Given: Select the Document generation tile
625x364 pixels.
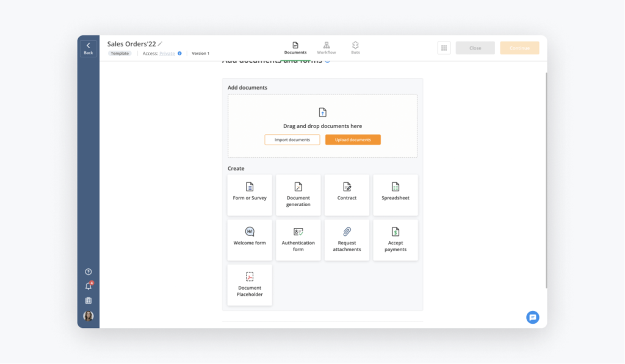Looking at the screenshot, I should [x=298, y=194].
